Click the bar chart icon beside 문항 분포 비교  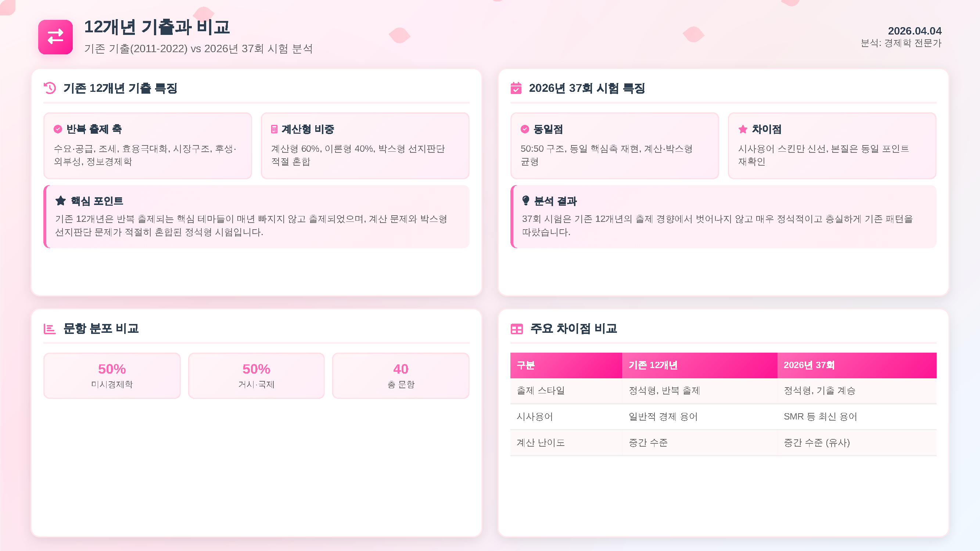pos(50,329)
